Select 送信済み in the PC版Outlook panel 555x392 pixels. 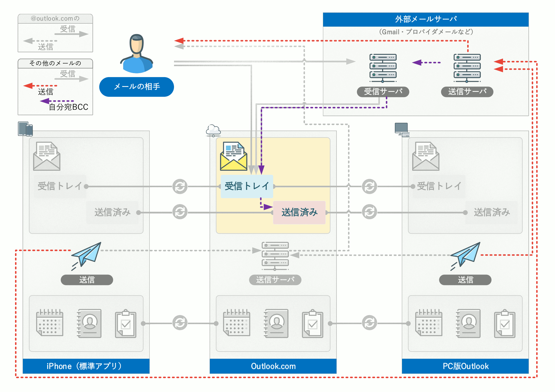pos(492,212)
